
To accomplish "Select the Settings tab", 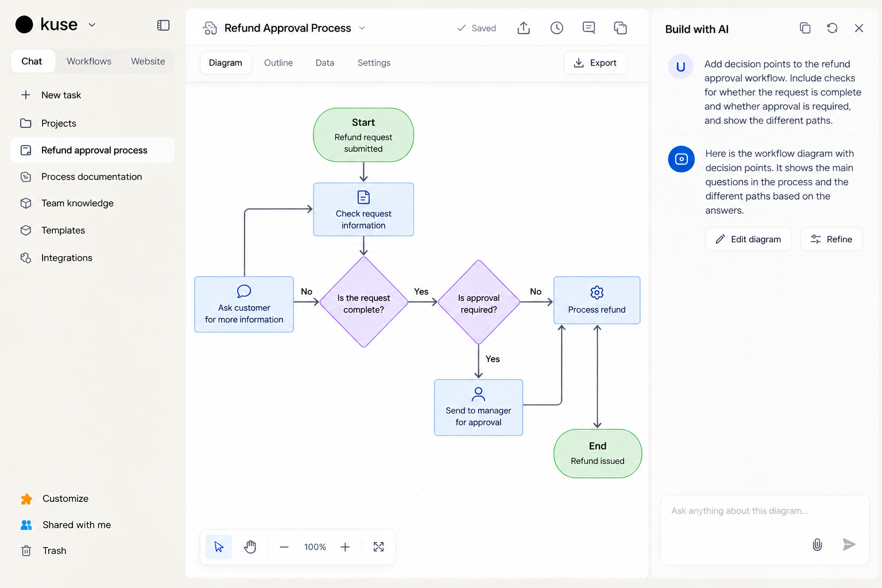I will coord(374,63).
